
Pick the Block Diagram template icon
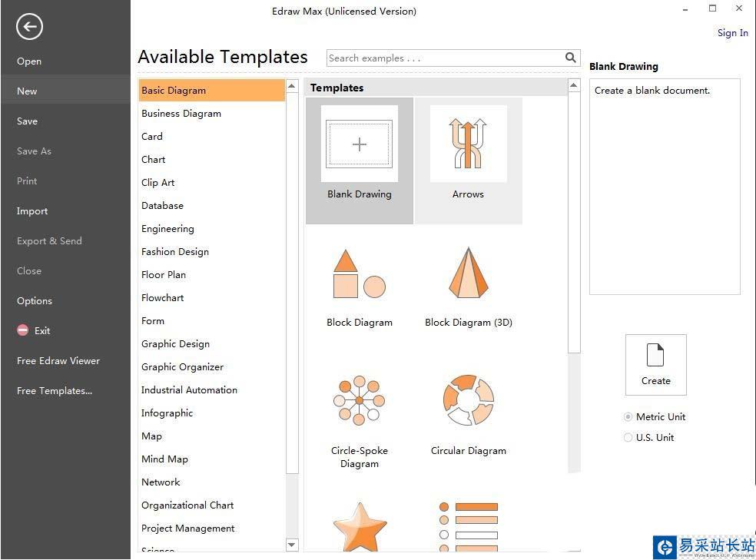click(360, 273)
